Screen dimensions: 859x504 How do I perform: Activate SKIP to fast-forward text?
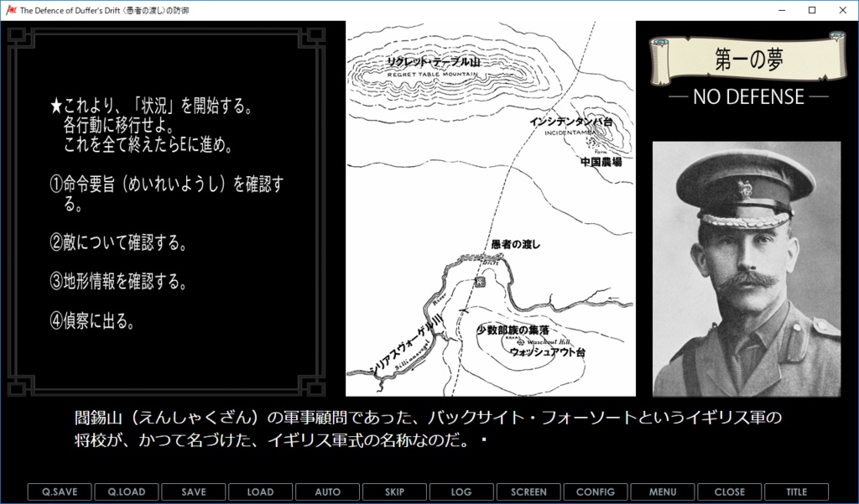(x=394, y=492)
